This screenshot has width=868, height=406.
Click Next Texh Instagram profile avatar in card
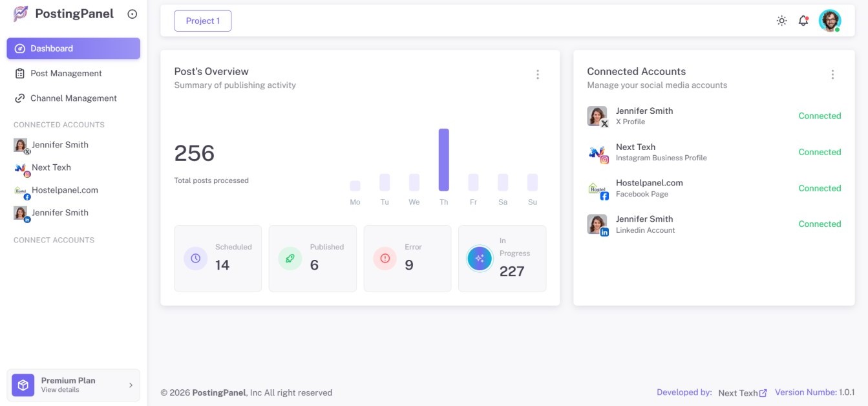coord(597,153)
